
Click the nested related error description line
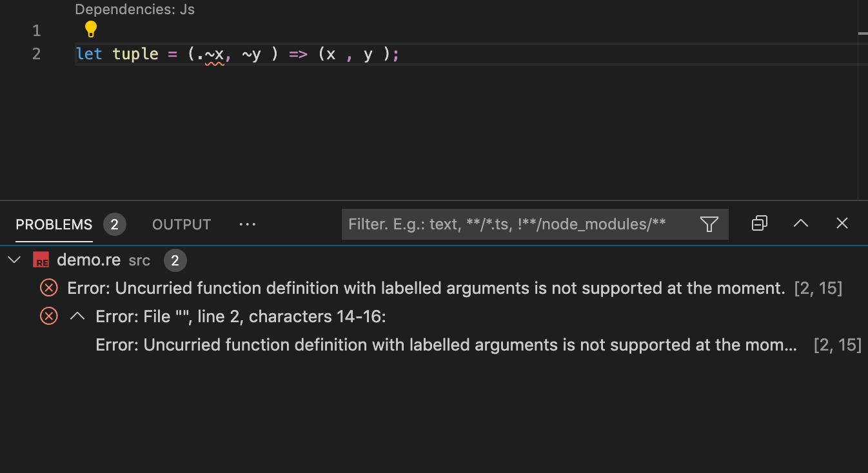pyautogui.click(x=446, y=345)
